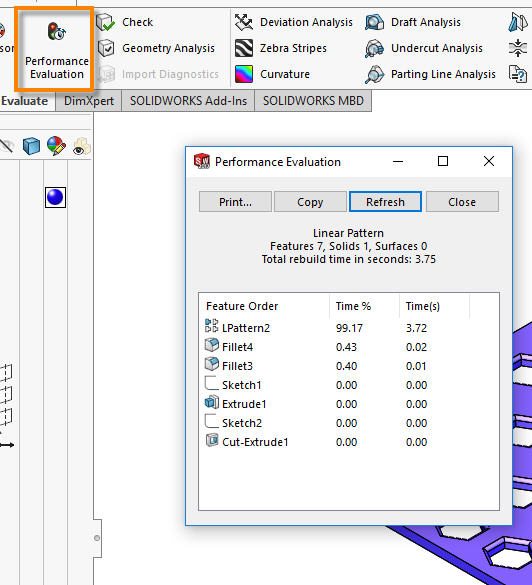
Task: Click the Total rebuild time text
Action: pos(348,259)
